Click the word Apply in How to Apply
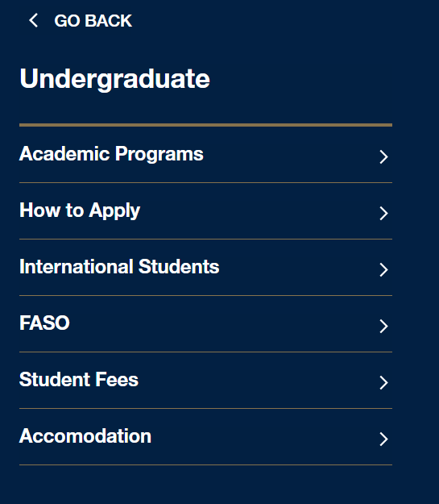 (114, 211)
